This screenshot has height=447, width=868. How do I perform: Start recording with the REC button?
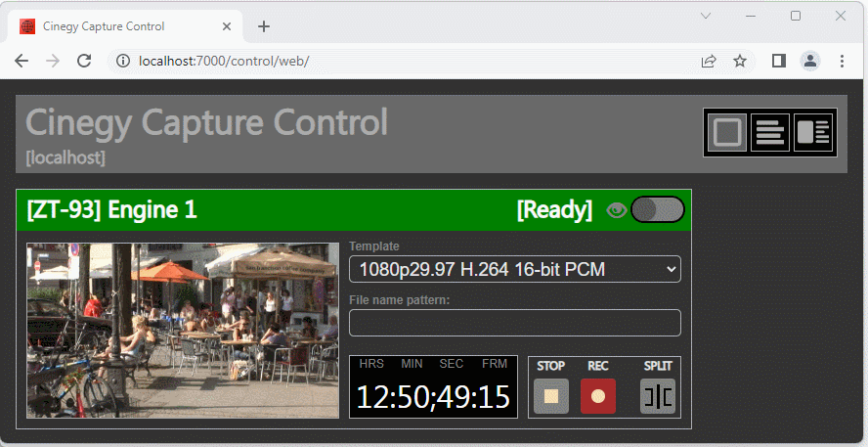(598, 396)
